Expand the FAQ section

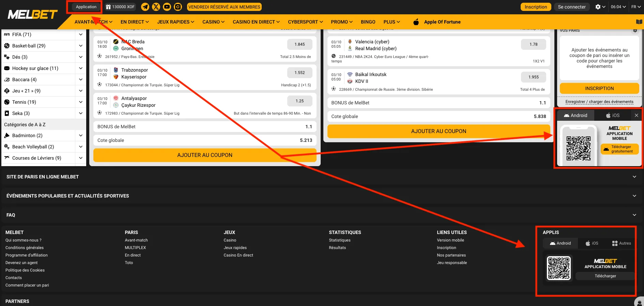tap(634, 215)
